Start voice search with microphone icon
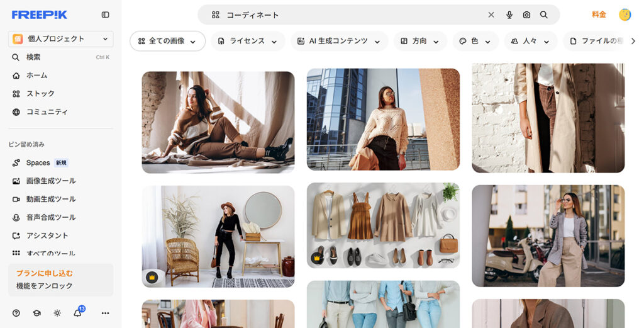 509,15
